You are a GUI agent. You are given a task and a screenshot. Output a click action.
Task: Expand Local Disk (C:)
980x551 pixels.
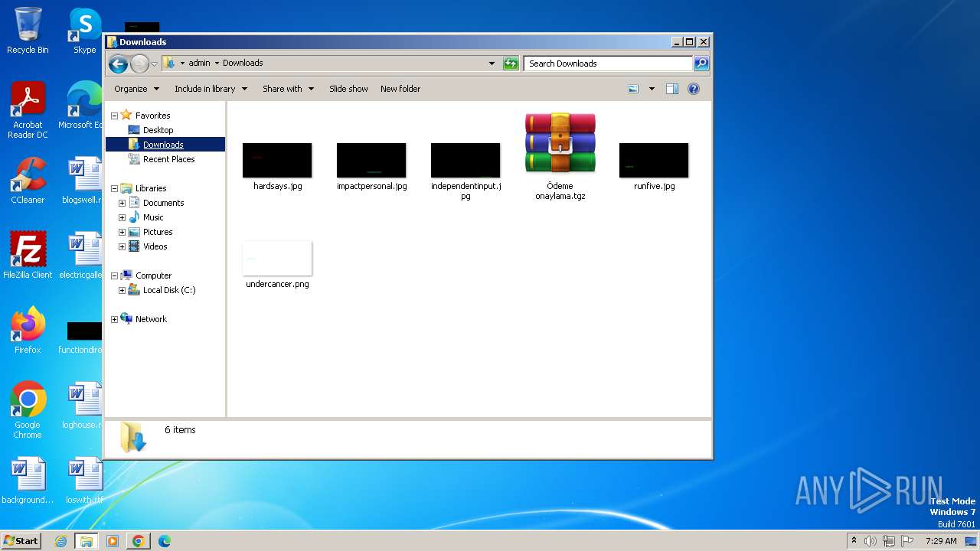click(122, 290)
